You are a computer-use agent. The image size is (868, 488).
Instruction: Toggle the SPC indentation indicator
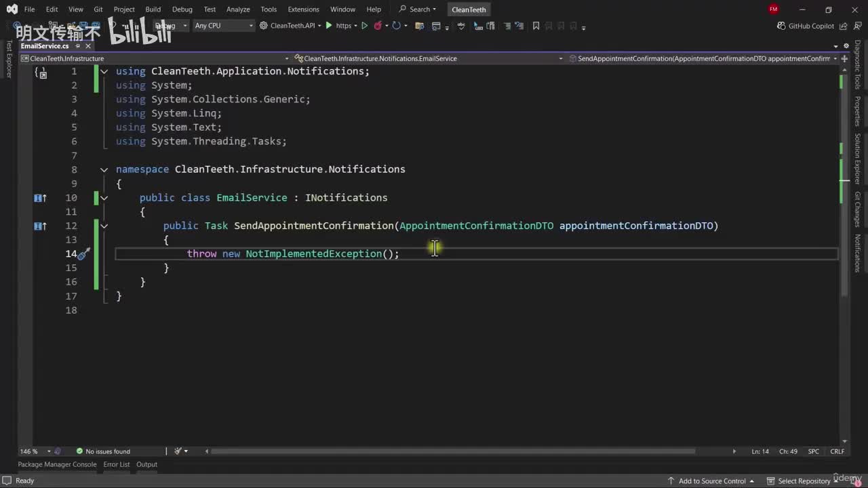pos(813,451)
